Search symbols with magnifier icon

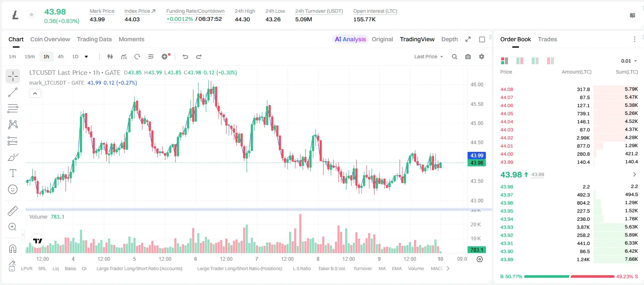tap(454, 57)
